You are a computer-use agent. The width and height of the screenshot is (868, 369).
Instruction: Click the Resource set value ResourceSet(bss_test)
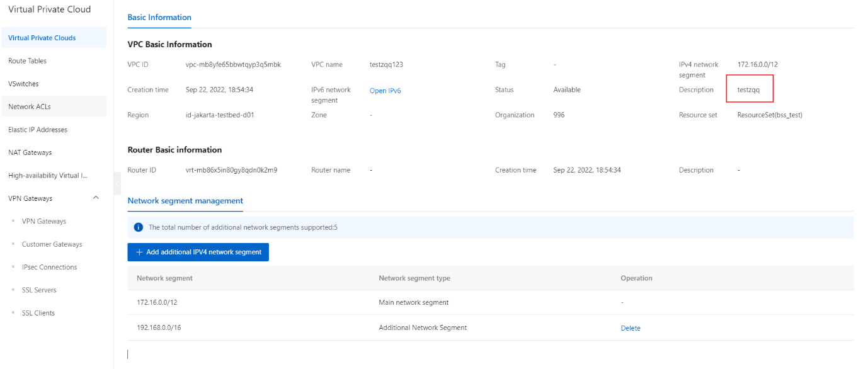point(770,115)
